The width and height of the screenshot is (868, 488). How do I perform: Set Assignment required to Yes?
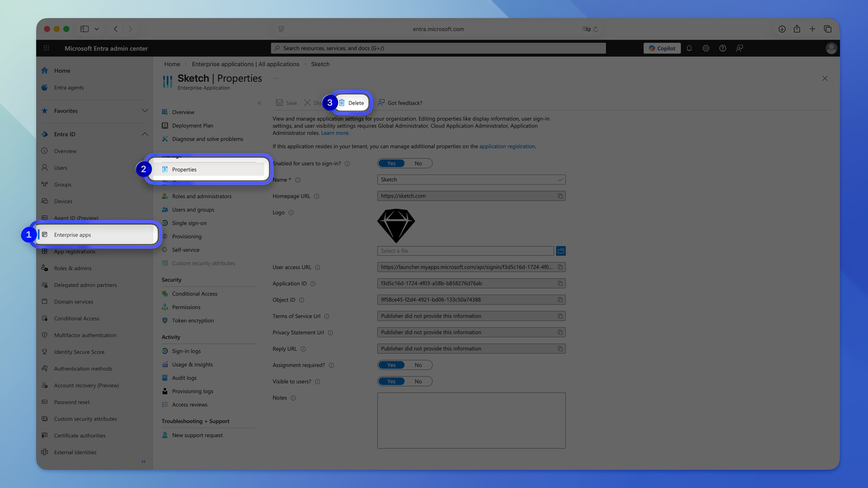click(392, 365)
